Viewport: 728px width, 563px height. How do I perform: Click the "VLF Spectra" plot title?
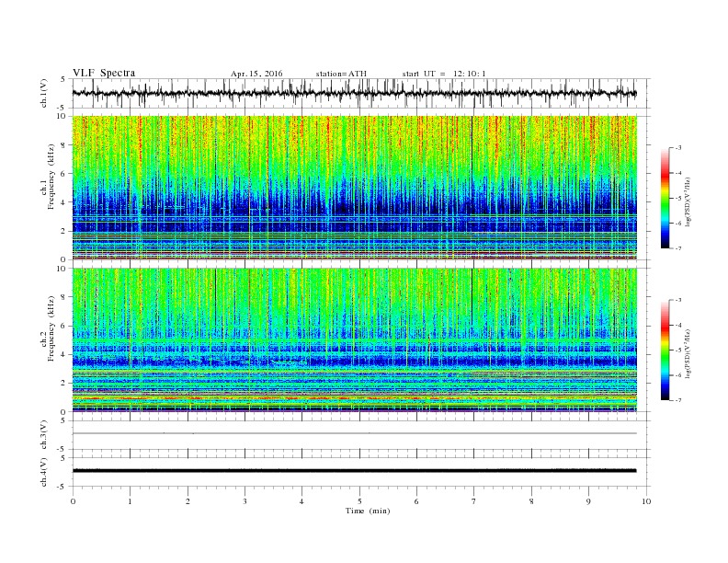[x=104, y=73]
